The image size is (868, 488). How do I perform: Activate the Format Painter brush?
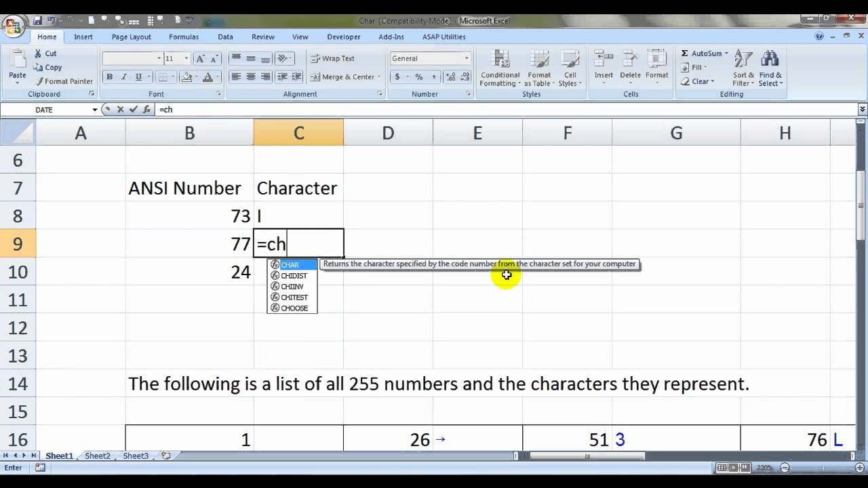tap(38, 81)
